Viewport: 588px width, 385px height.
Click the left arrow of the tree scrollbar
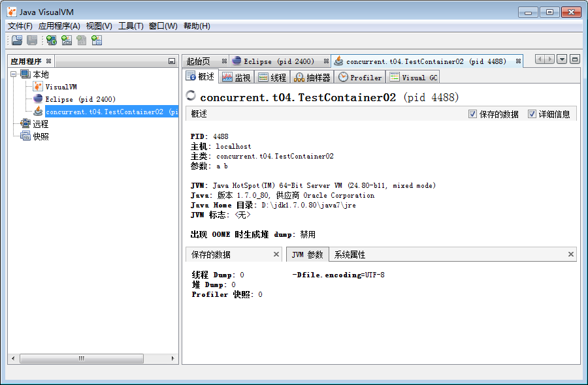click(x=13, y=358)
